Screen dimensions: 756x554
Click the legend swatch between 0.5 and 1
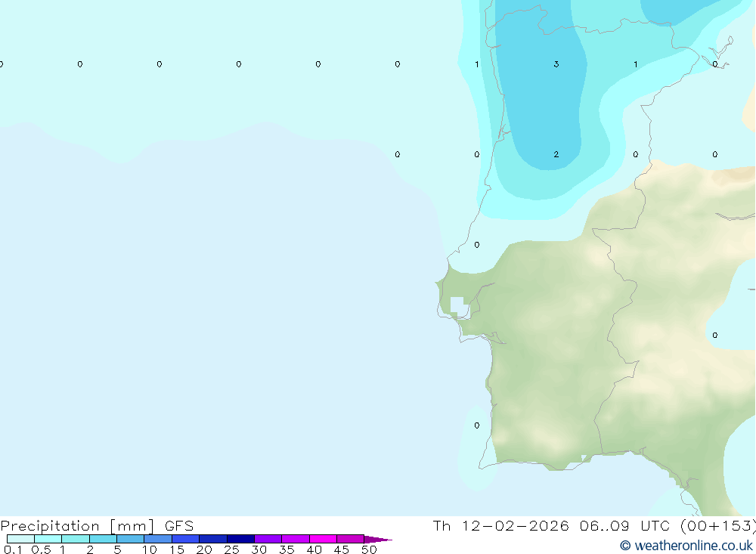48,539
